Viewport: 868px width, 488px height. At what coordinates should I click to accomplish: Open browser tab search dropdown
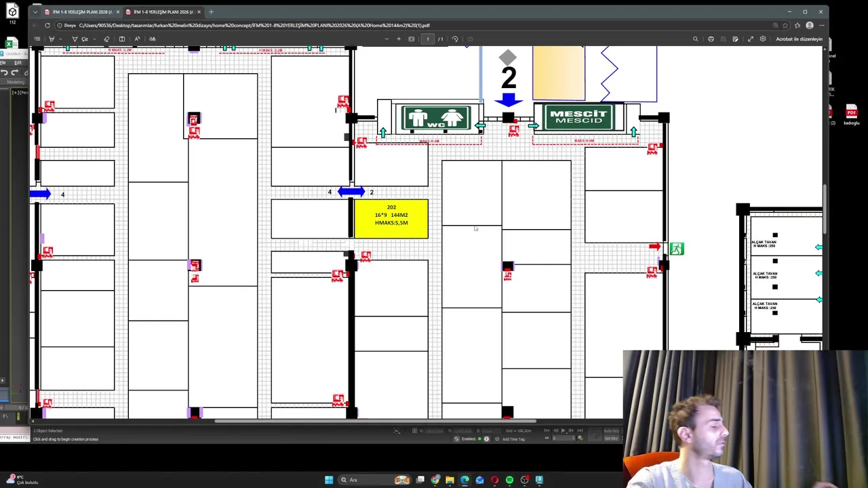point(35,12)
